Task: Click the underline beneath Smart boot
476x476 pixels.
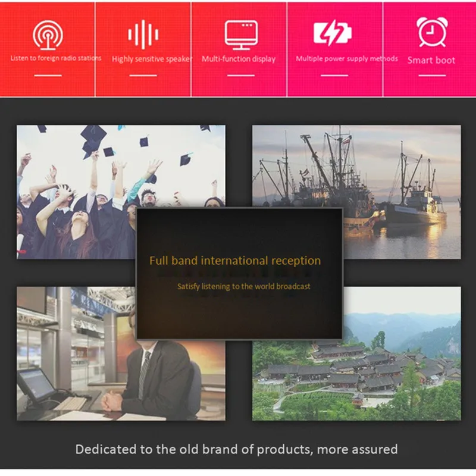Action: [432, 76]
